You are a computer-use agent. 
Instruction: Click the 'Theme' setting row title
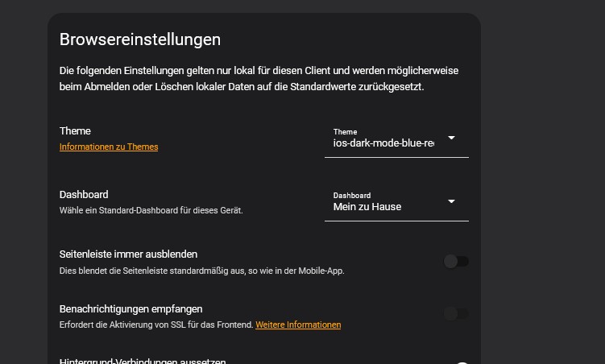click(75, 130)
